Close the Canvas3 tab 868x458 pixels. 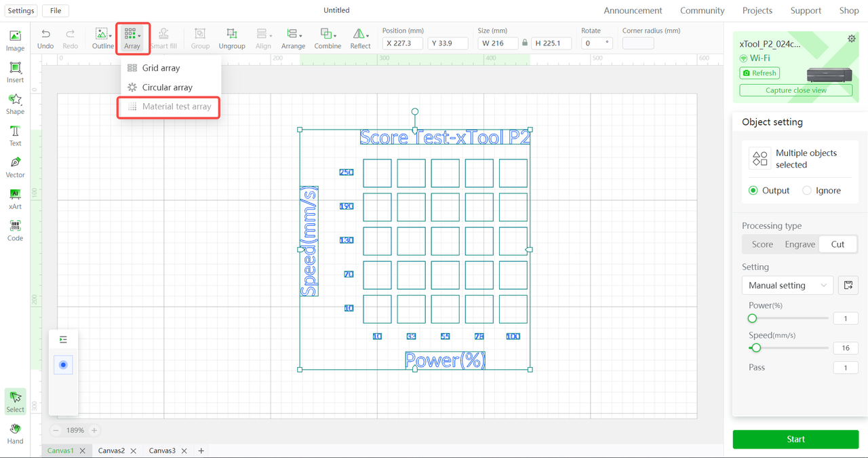(184, 451)
